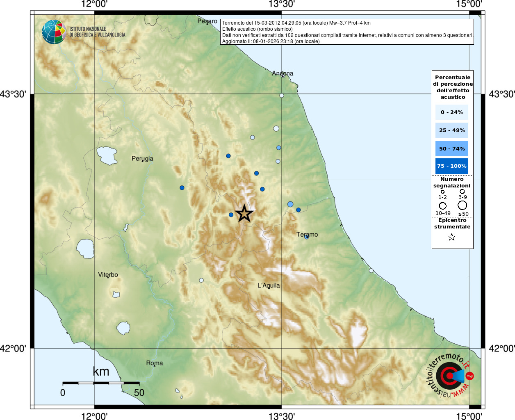Click the Roma city label
Image resolution: width=515 pixels, height=420 pixels.
pyautogui.click(x=155, y=363)
